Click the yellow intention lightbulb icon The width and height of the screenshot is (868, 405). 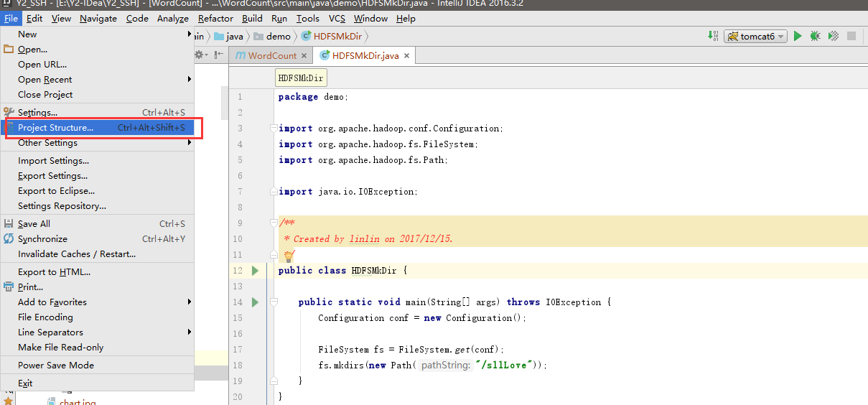click(x=289, y=255)
